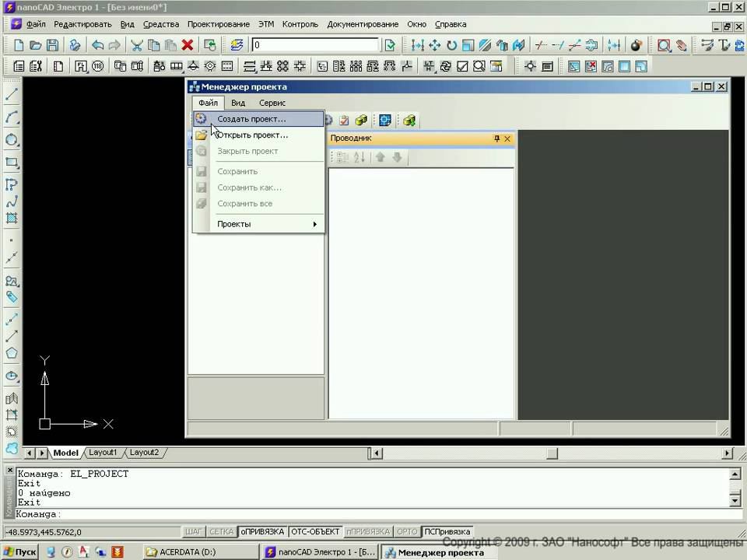747x560 pixels.
Task: Open the Пуск Start button
Action: point(20,552)
